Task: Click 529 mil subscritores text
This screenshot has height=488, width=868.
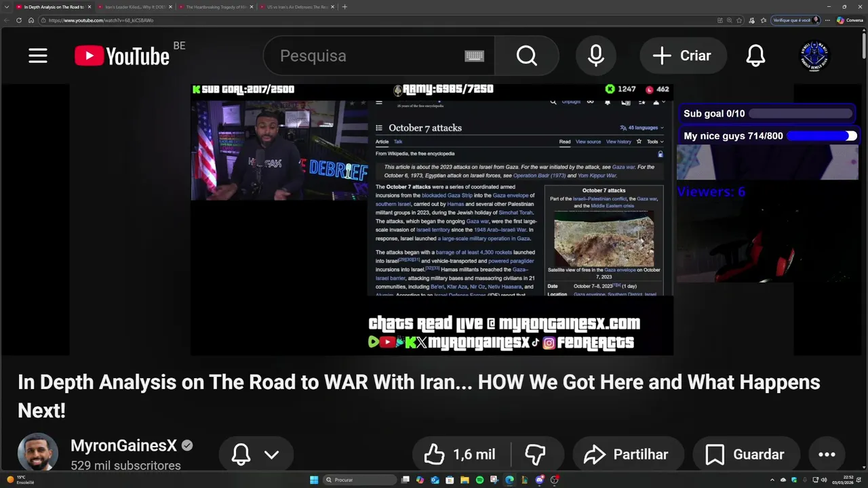Action: coord(125,466)
